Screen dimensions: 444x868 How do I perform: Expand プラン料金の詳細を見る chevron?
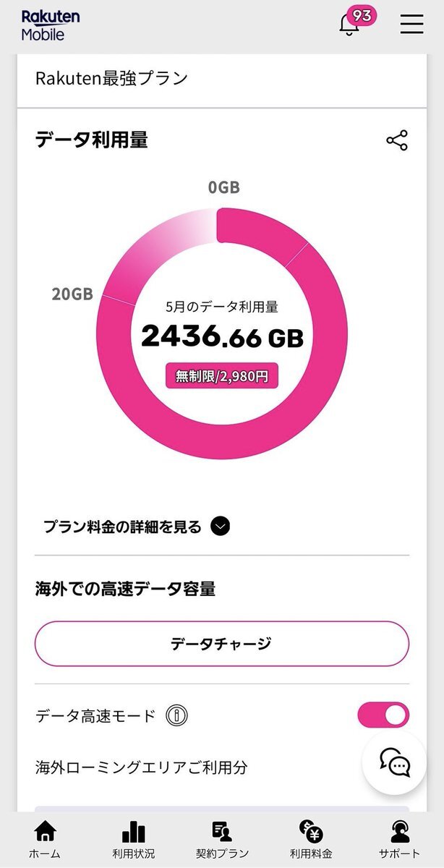tap(221, 527)
